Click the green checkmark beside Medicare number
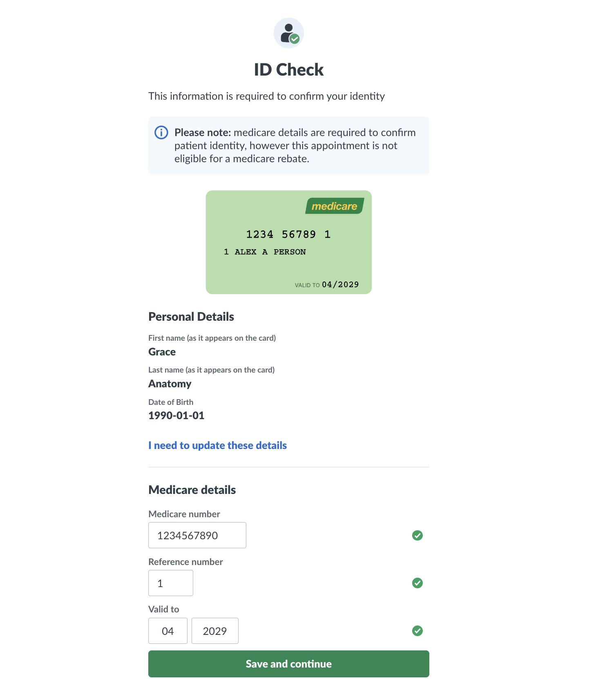The image size is (616, 679). click(417, 535)
